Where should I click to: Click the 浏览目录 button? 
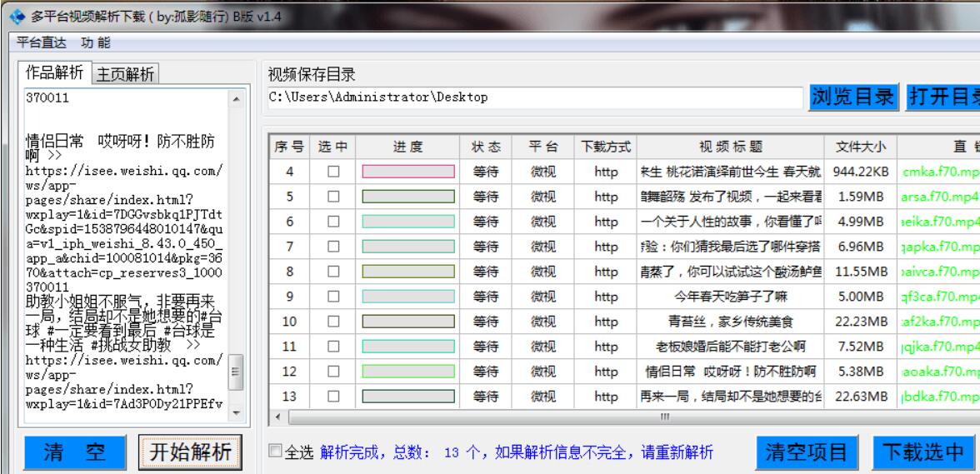click(x=852, y=97)
